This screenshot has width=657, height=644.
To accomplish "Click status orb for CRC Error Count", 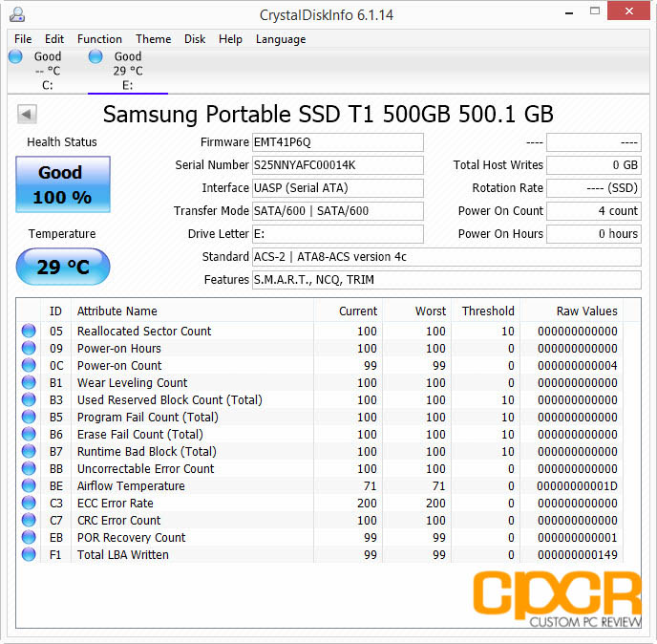I will tap(29, 520).
